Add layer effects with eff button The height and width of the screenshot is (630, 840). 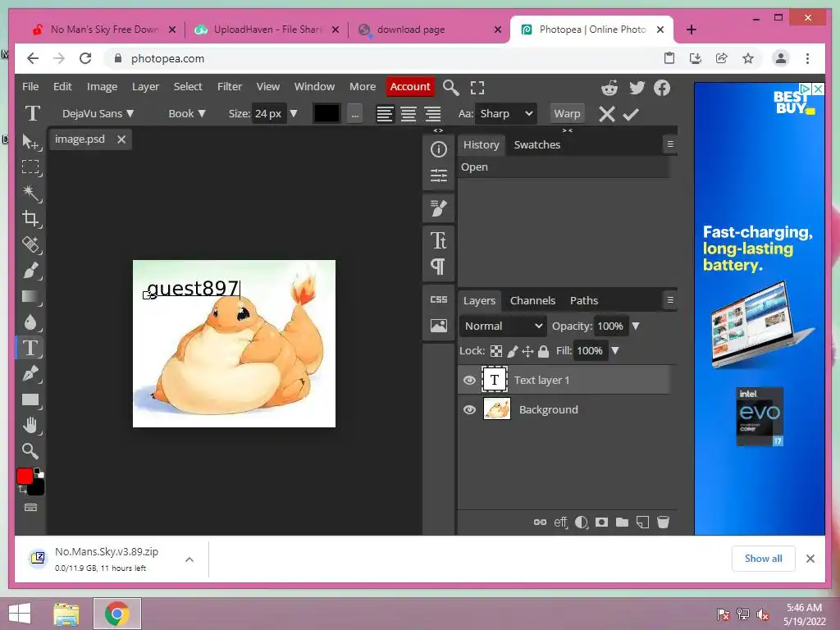coord(560,523)
